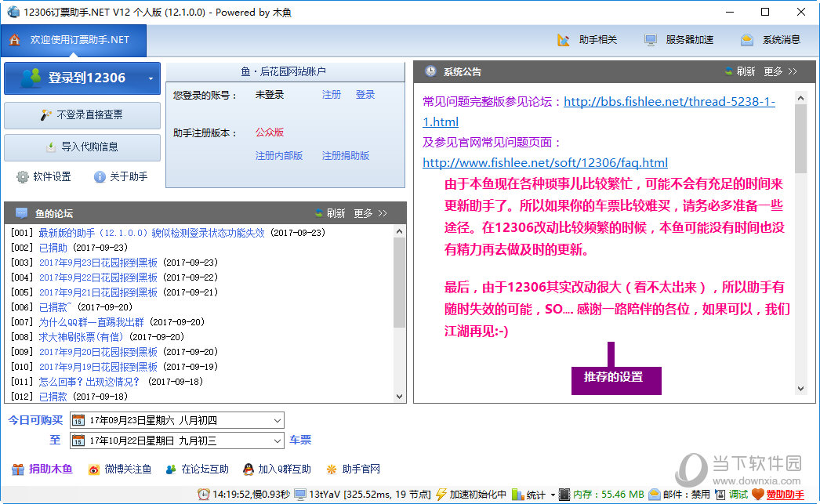
Task: Click 更多 in 鱼的论坛 header
Action: [x=370, y=213]
